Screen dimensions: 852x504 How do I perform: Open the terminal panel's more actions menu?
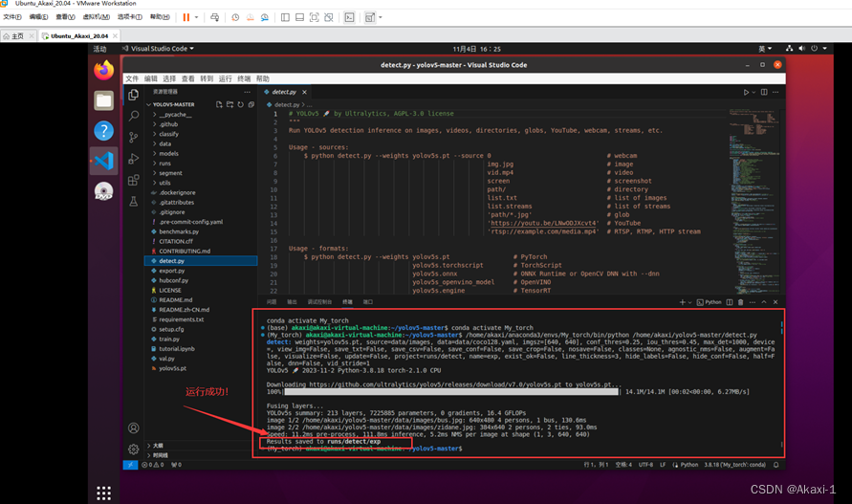[752, 302]
